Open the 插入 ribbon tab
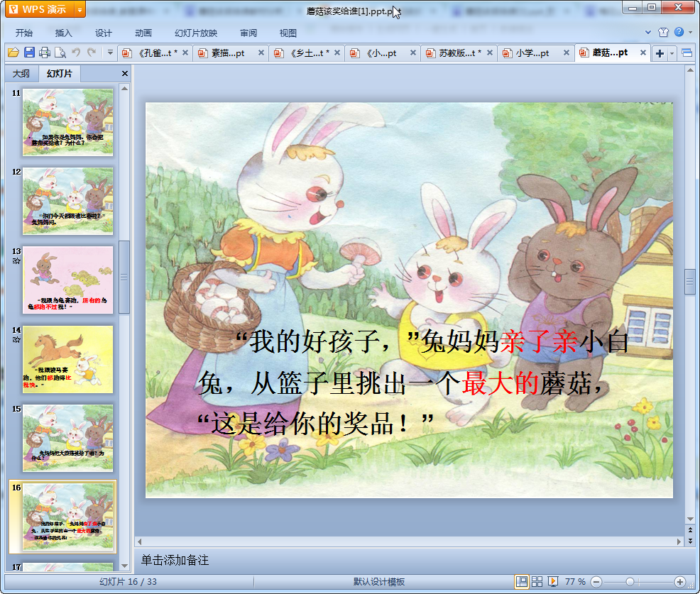Image resolution: width=700 pixels, height=594 pixels. 63,33
